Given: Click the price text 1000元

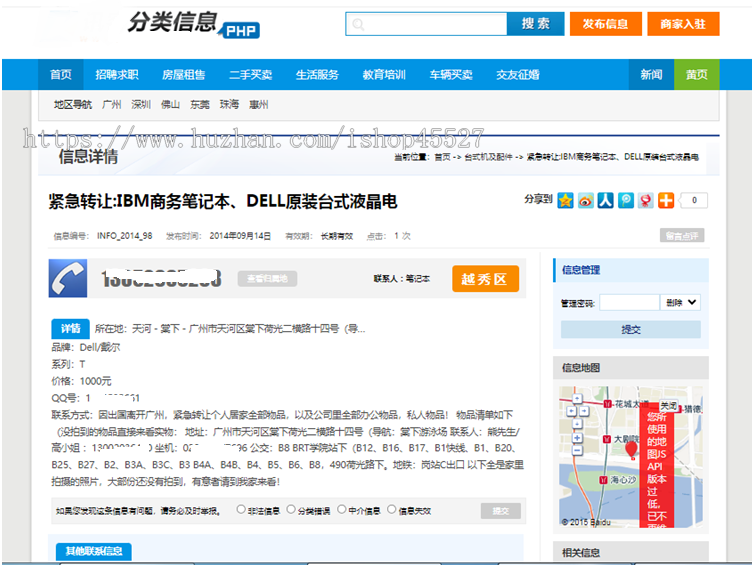Looking at the screenshot, I should 95,381.
